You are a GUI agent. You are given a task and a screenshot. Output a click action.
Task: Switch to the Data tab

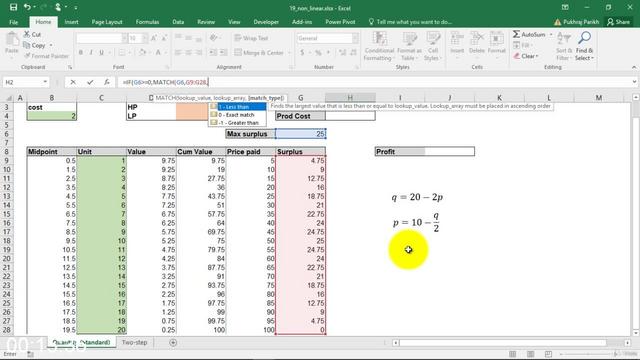pos(178,22)
